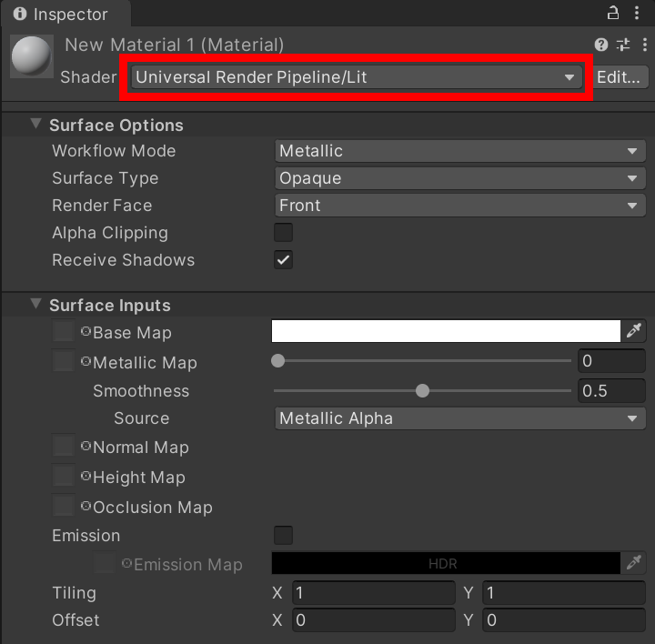
Task: Click the material preview sphere thumbnail
Action: point(32,56)
